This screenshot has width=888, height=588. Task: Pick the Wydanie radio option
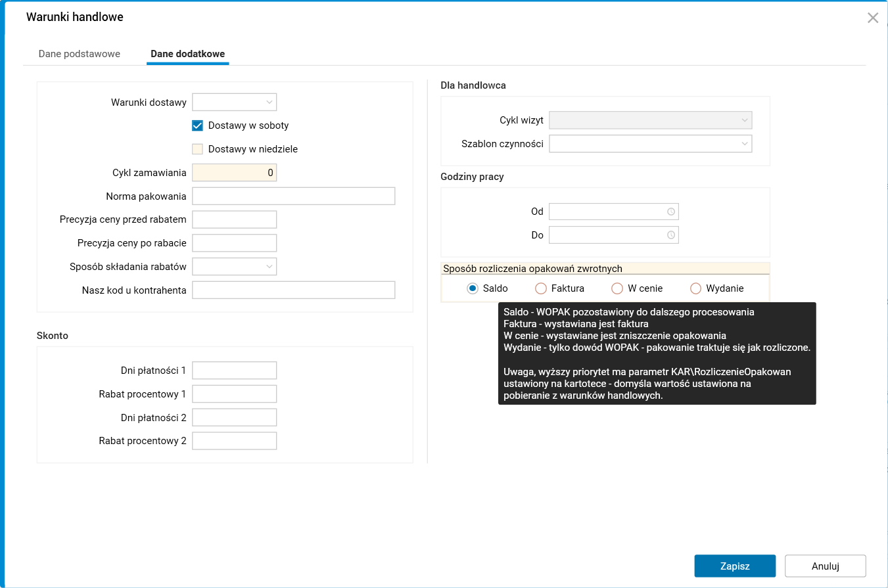coord(695,288)
